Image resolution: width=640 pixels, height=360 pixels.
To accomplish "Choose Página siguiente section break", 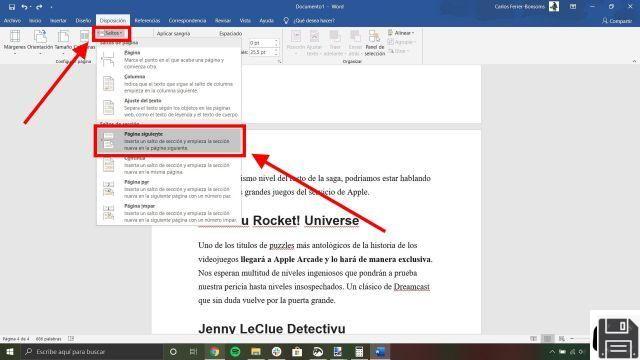I will (169, 141).
